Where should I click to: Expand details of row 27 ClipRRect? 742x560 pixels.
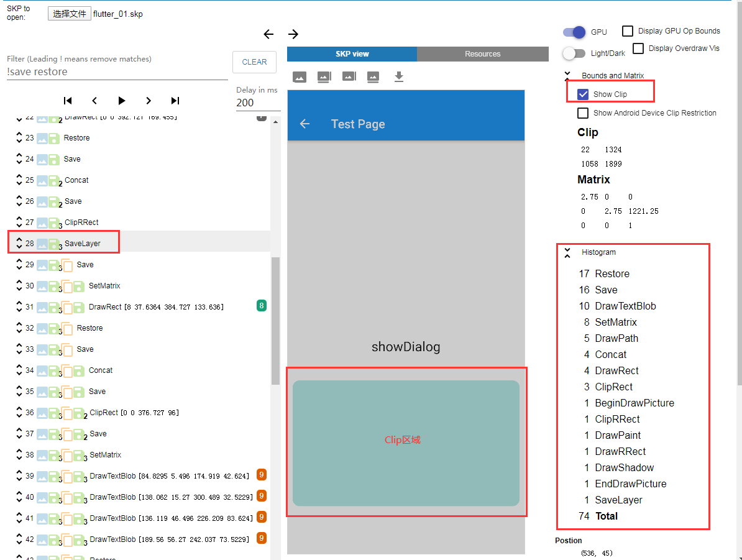click(19, 222)
